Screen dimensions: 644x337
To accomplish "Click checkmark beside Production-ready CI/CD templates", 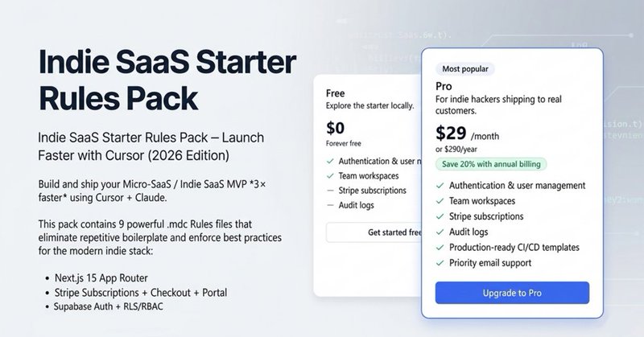I will coord(441,247).
